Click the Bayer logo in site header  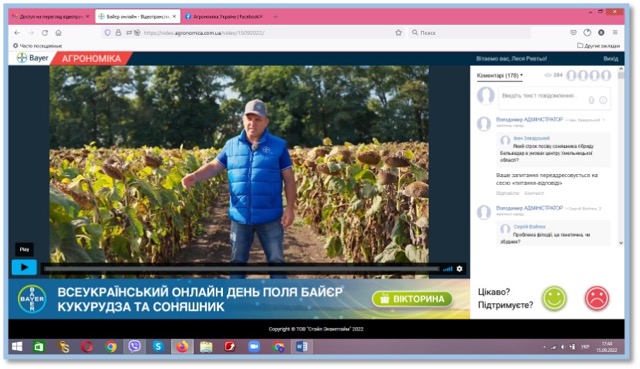33,58
